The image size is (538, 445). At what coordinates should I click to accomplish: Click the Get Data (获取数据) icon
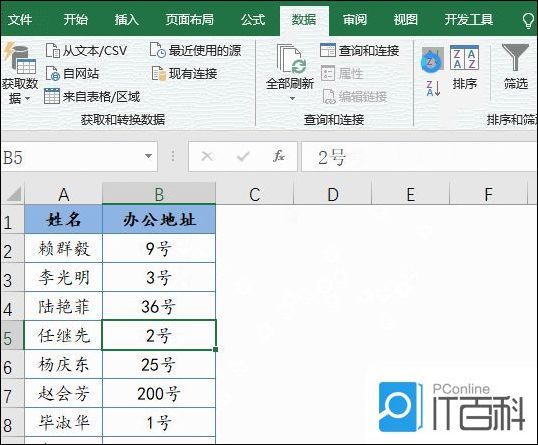(x=20, y=59)
